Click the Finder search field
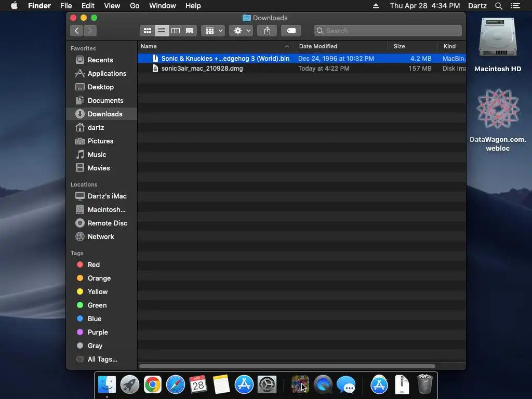The width and height of the screenshot is (532, 399). [x=388, y=31]
